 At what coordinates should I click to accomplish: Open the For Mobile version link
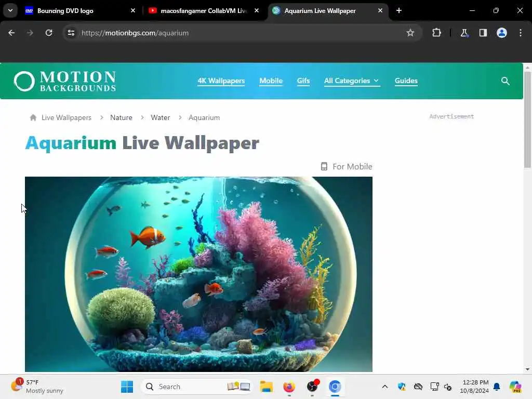tap(347, 167)
